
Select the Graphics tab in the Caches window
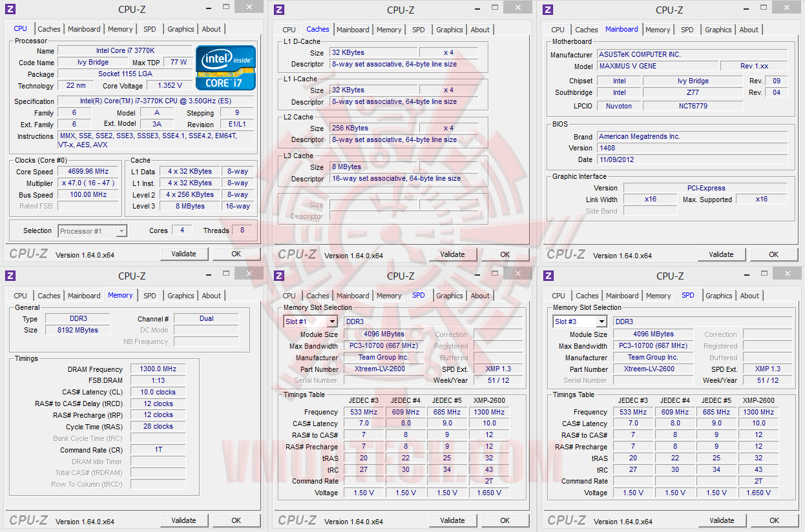[450, 30]
